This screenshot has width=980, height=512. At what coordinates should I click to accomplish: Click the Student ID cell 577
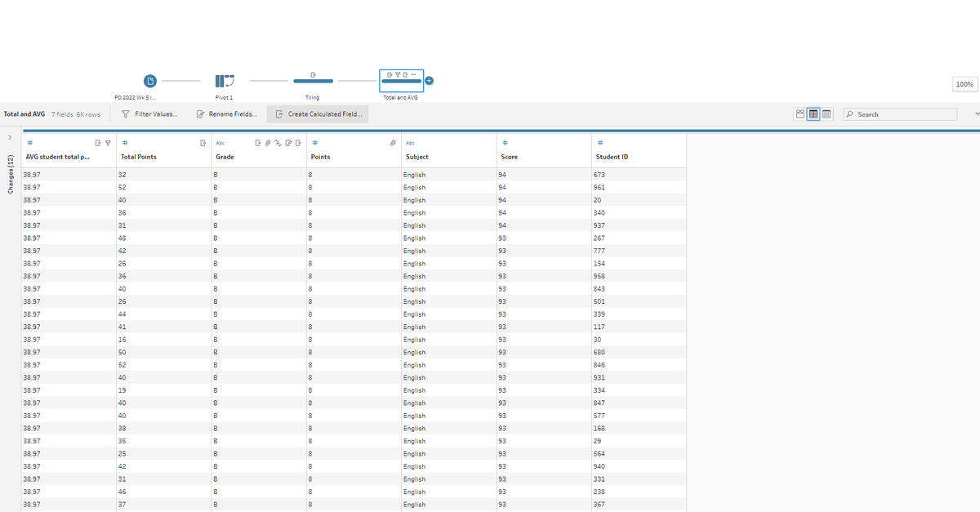pyautogui.click(x=639, y=416)
